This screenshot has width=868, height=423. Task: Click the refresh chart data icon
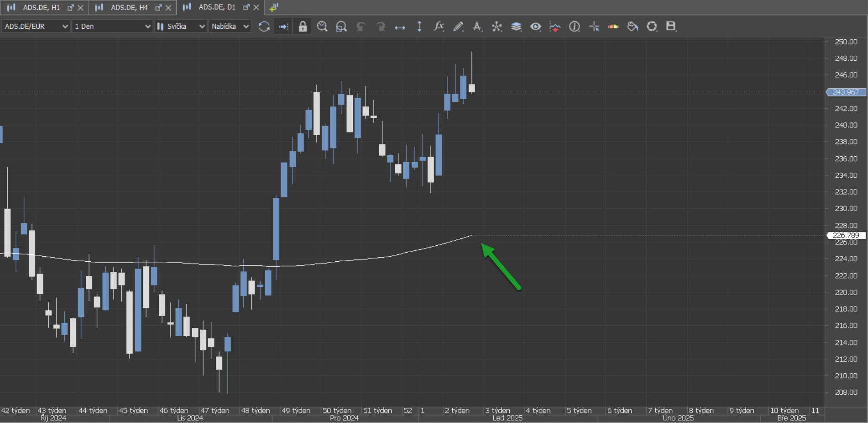click(x=264, y=26)
